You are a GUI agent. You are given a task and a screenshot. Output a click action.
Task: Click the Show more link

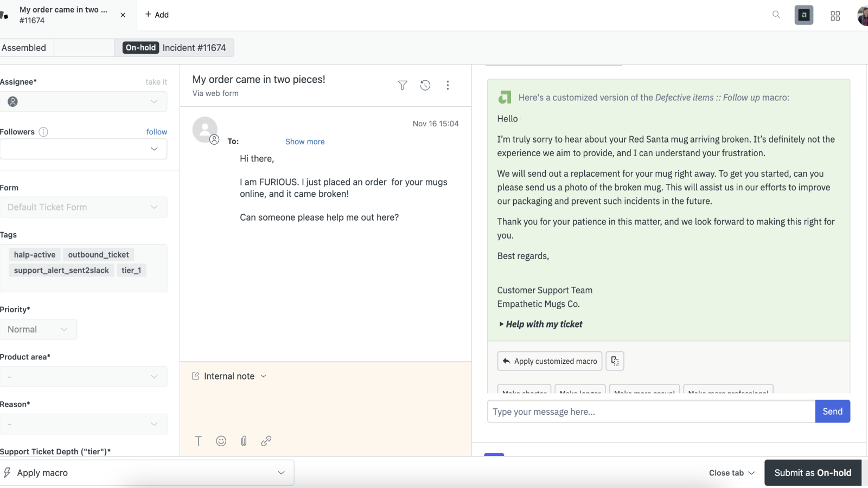(x=305, y=142)
